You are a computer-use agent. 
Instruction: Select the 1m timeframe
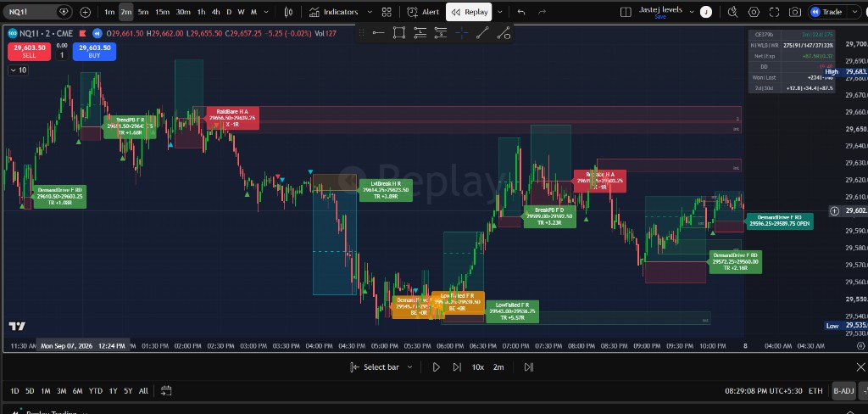(x=109, y=12)
